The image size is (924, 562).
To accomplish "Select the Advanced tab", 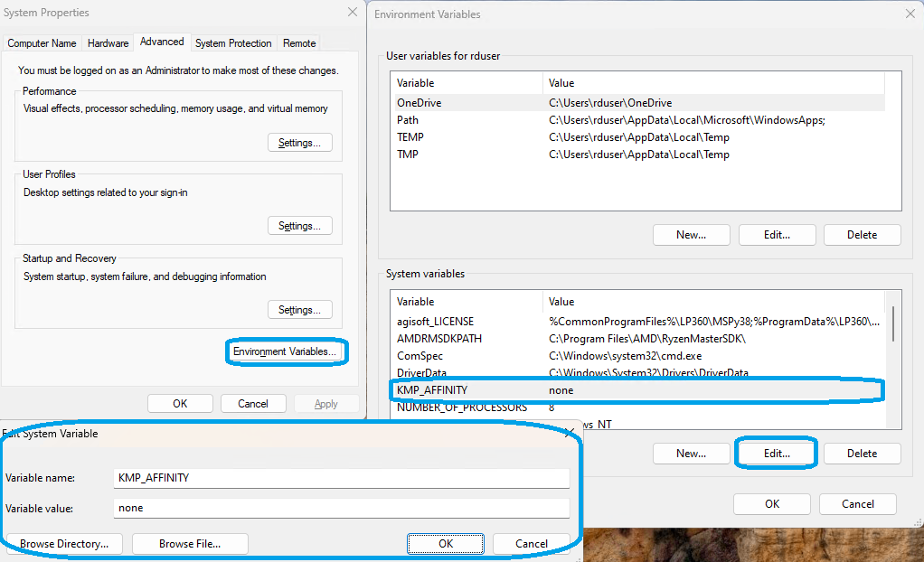I will point(162,42).
